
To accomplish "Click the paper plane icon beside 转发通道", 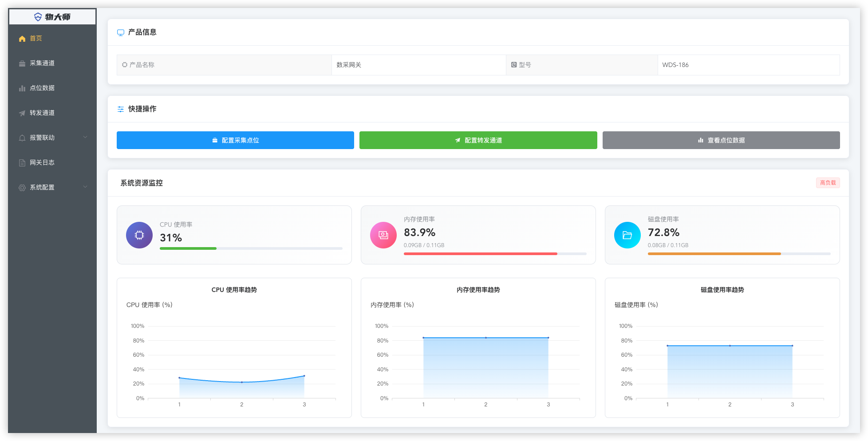I will point(22,113).
